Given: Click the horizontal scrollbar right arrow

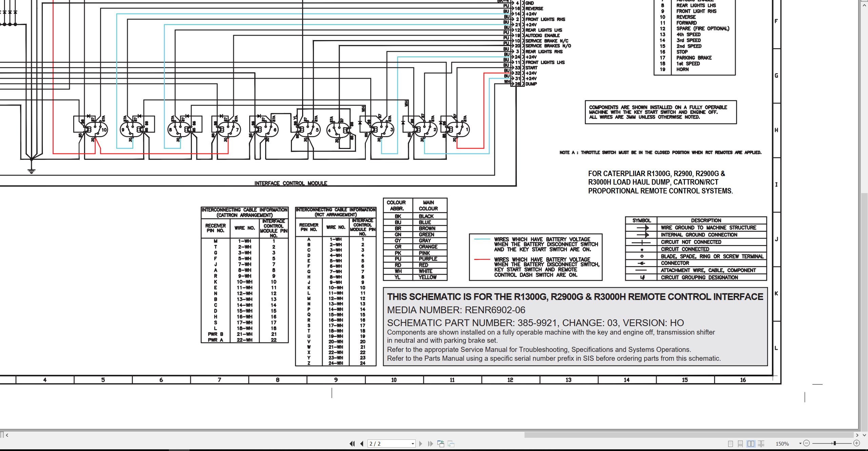Looking at the screenshot, I should [857, 435].
